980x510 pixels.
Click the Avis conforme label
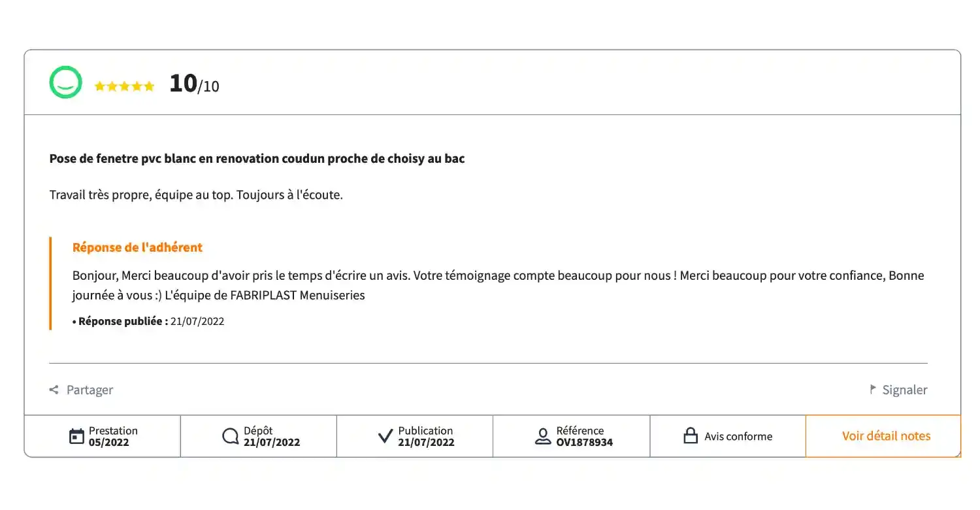(738, 436)
